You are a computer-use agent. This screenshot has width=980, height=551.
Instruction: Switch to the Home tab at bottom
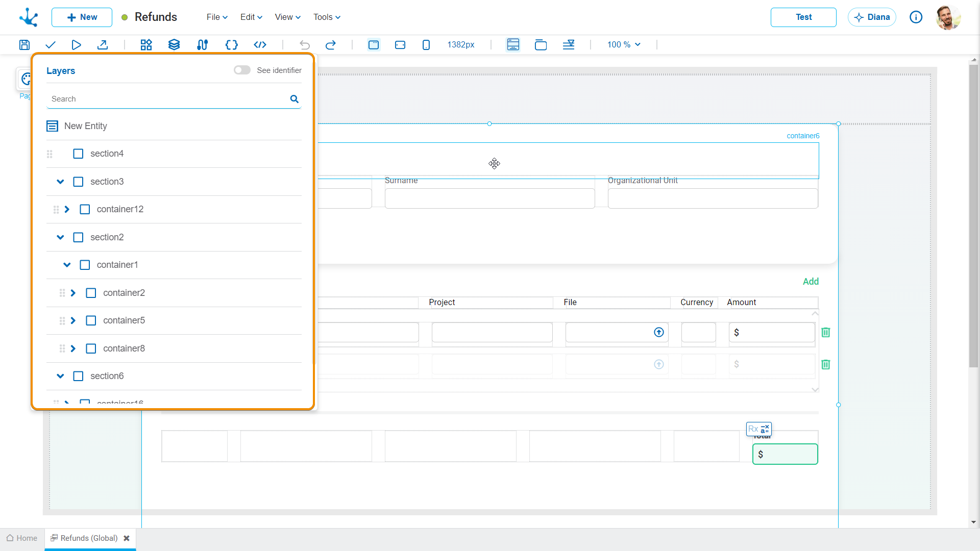pos(22,539)
